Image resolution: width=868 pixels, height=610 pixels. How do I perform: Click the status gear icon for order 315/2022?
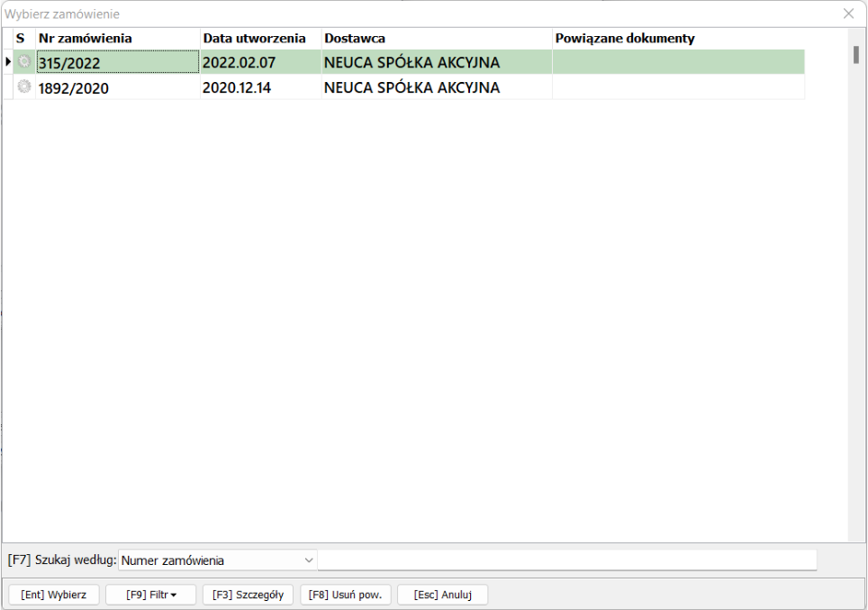pos(23,61)
